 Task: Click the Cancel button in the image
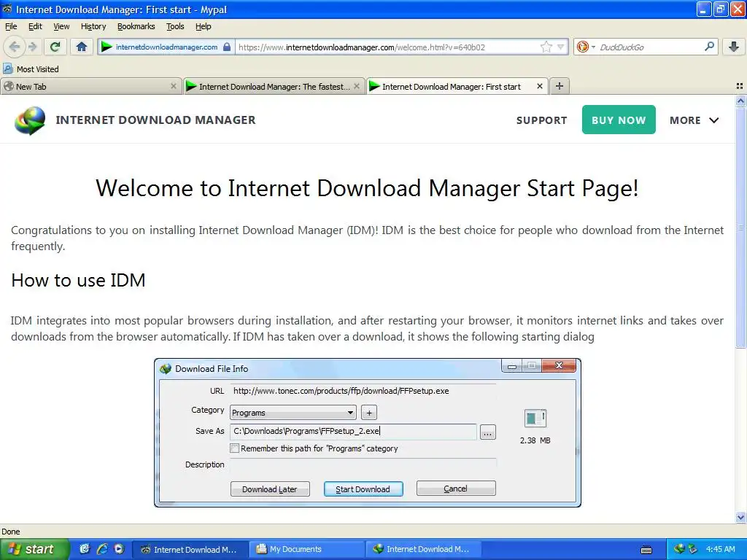(x=455, y=489)
